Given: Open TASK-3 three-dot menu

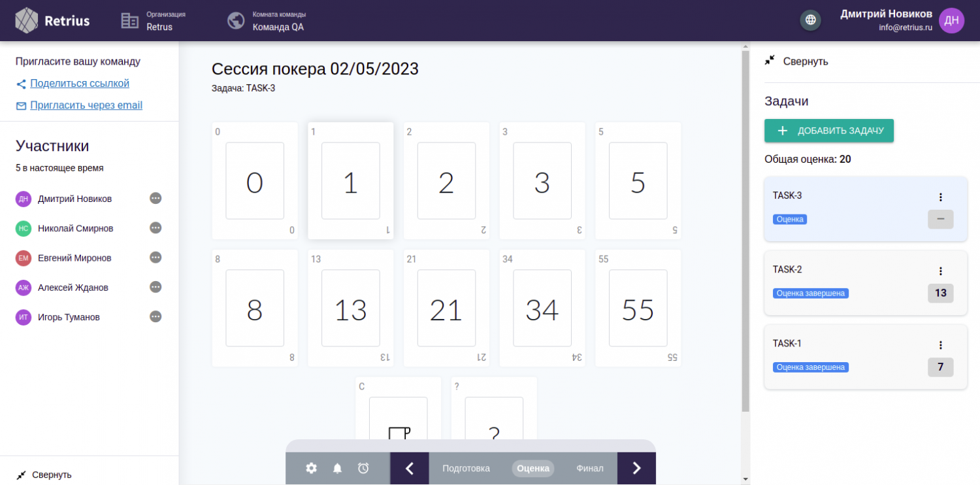Looking at the screenshot, I should 940,197.
